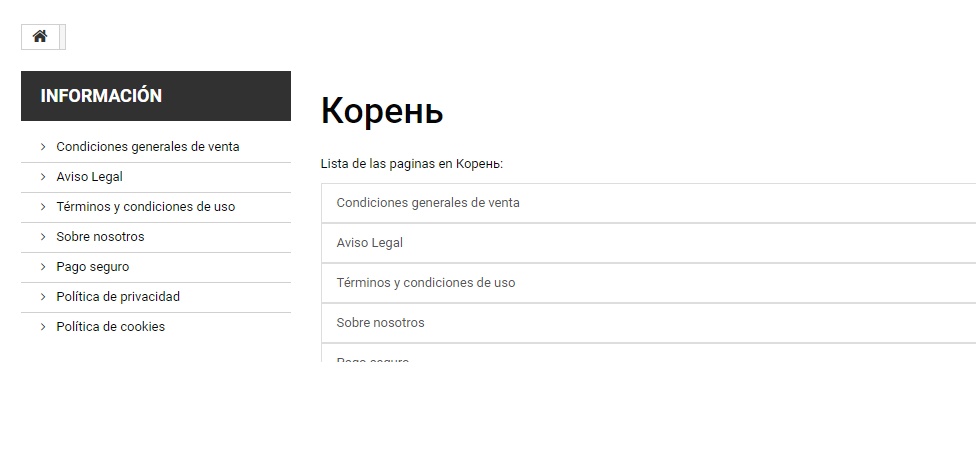Open Condiciones generales de venta in page list

pyautogui.click(x=428, y=203)
